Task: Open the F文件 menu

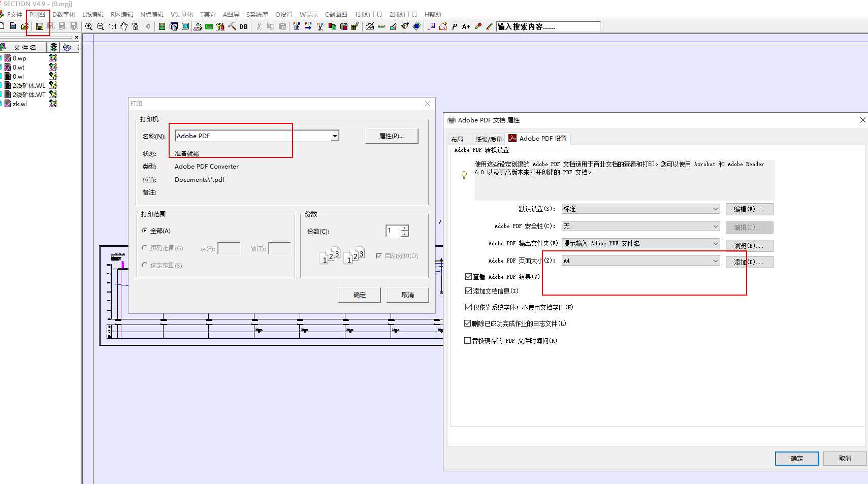Action: [x=14, y=15]
